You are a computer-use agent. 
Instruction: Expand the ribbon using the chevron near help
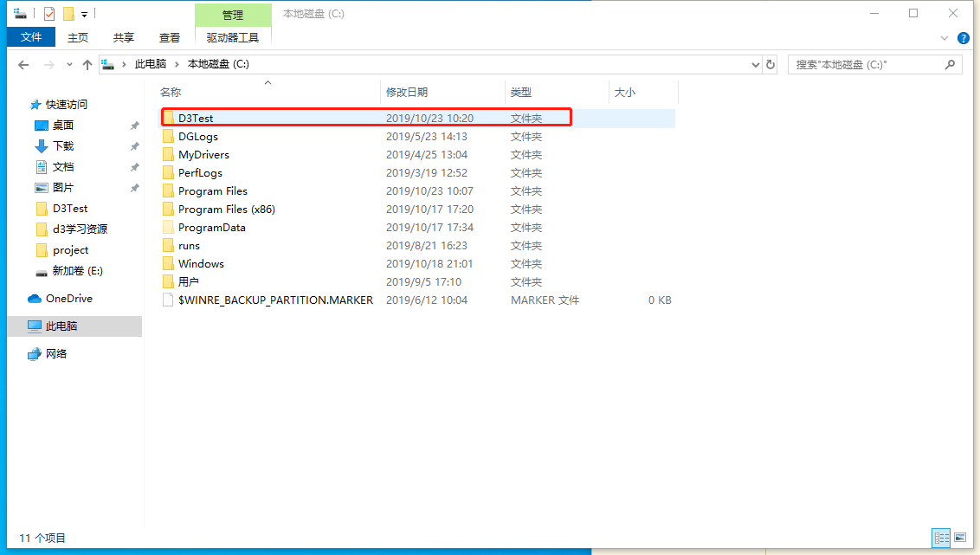945,37
